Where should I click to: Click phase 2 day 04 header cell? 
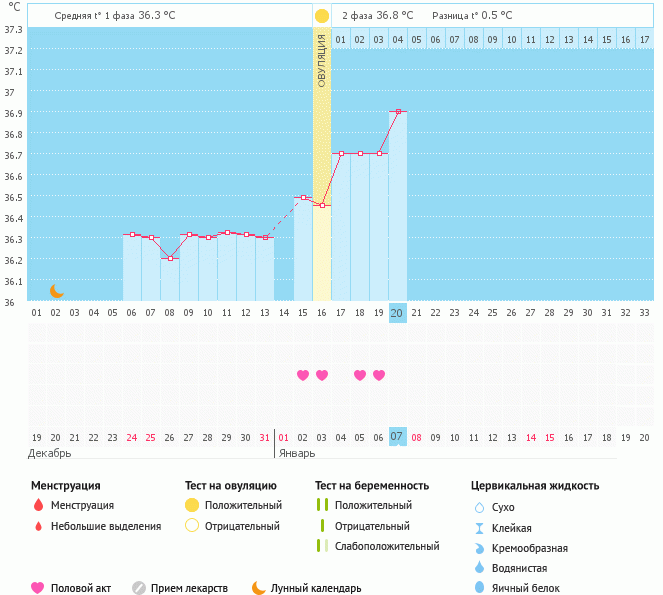398,40
